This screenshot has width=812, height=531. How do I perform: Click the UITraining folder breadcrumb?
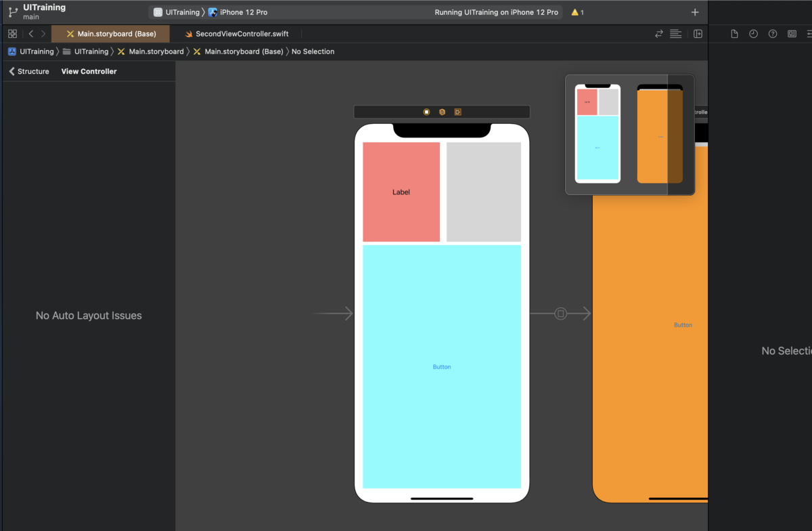[x=85, y=51]
